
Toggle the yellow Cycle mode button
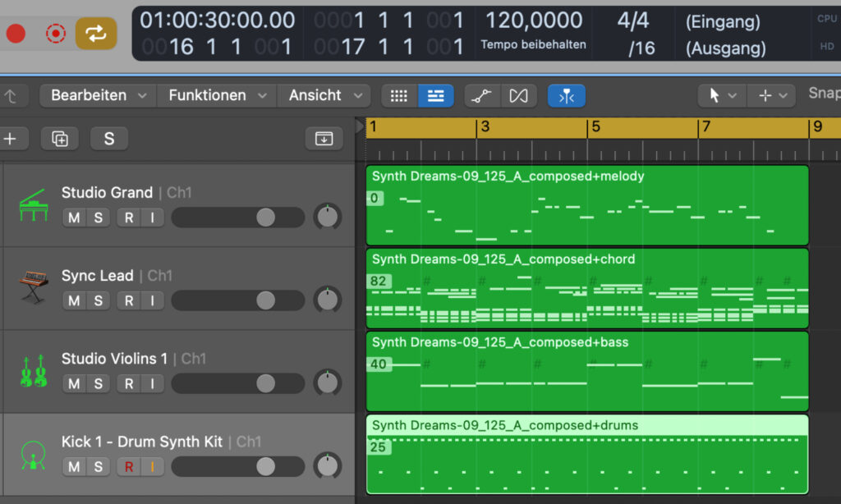point(96,33)
